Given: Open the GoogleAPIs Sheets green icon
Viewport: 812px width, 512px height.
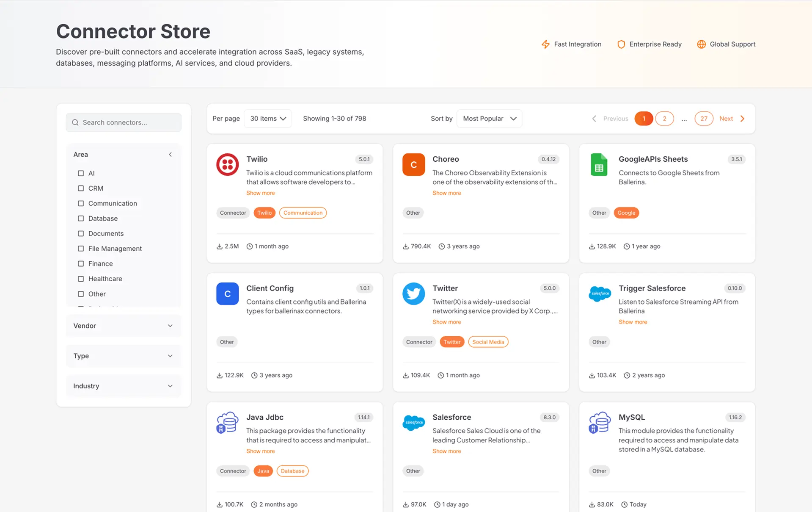Looking at the screenshot, I should (599, 165).
